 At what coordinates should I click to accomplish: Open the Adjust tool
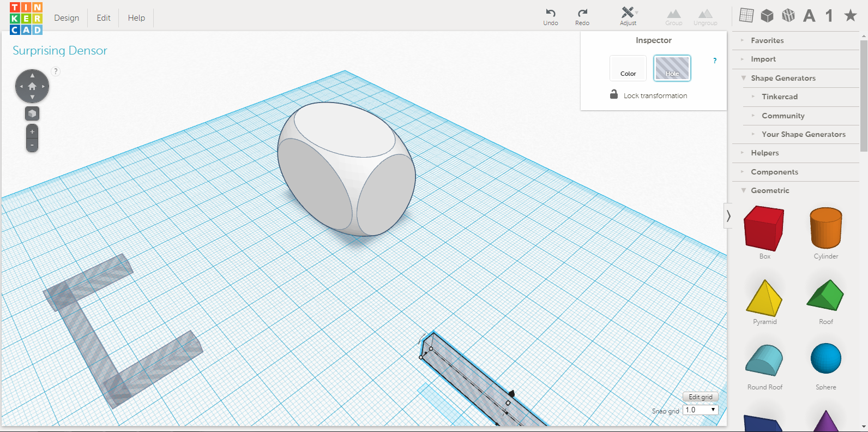coord(628,16)
